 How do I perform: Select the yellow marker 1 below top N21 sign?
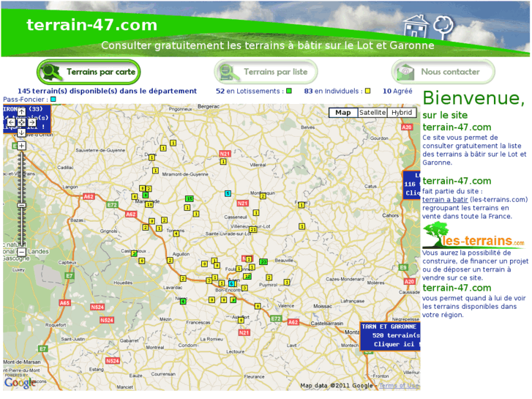tap(223, 162)
